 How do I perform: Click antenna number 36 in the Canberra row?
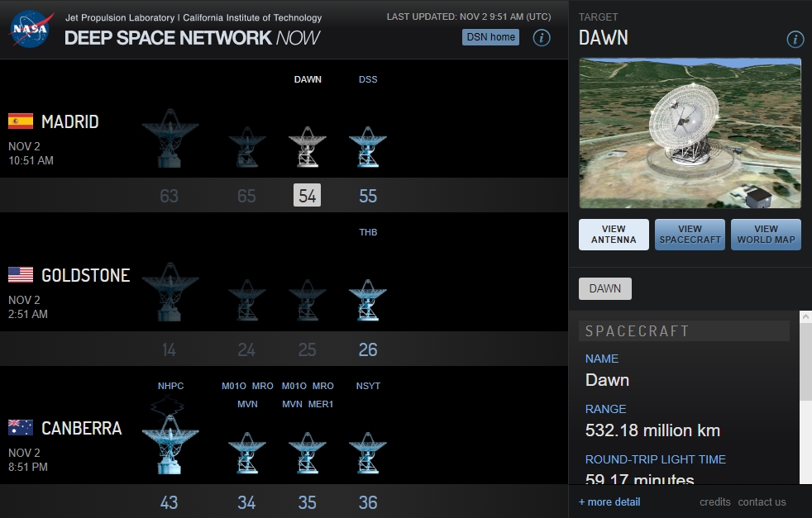coord(368,502)
